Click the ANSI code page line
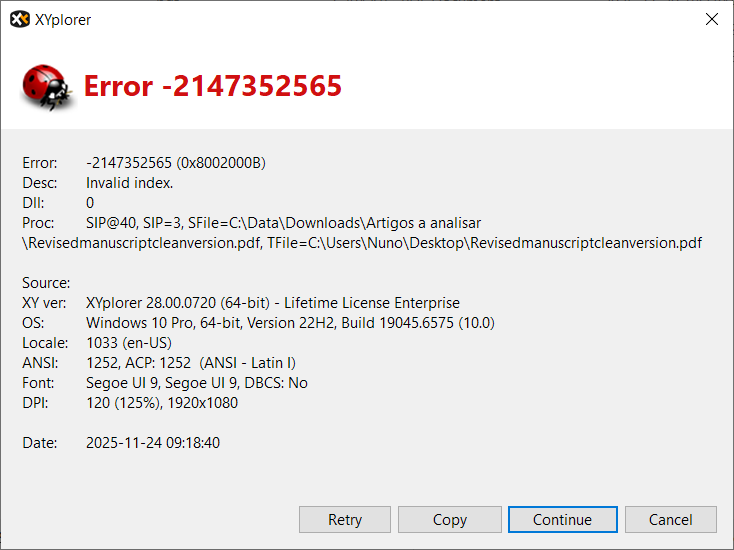 click(190, 363)
